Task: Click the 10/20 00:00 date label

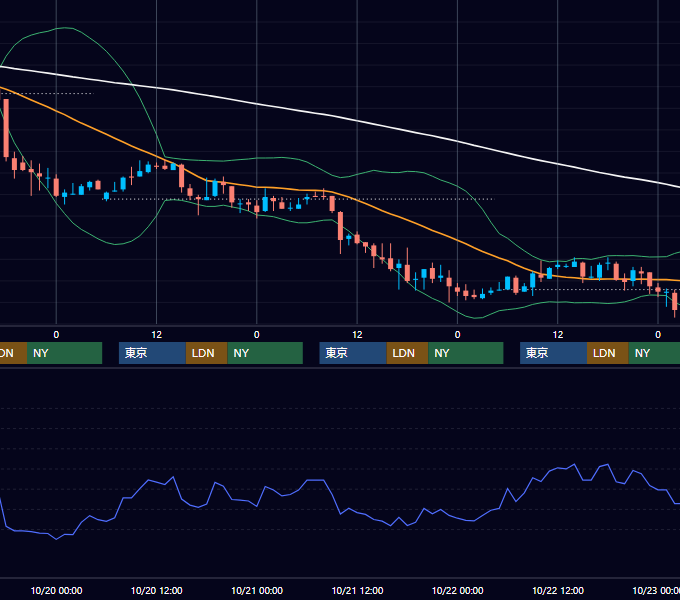Action: (x=56, y=590)
